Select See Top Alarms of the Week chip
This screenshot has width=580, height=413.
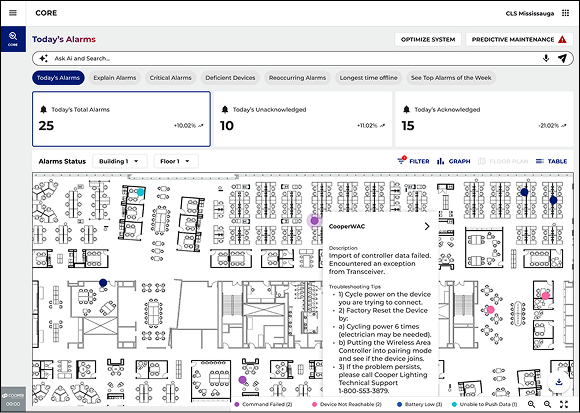point(451,78)
